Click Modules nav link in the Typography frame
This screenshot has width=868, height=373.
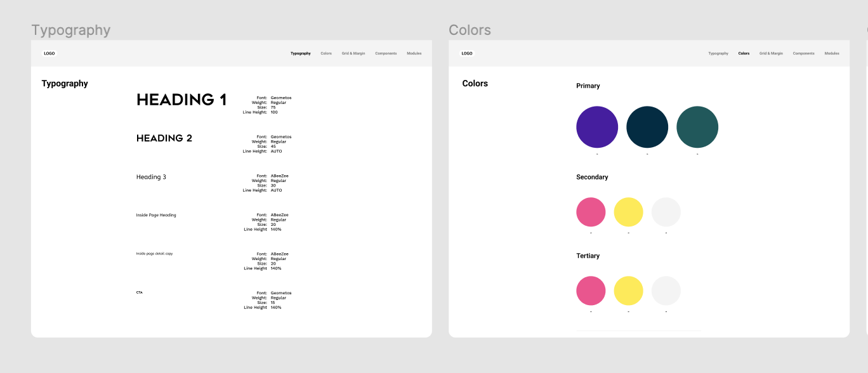pos(414,53)
